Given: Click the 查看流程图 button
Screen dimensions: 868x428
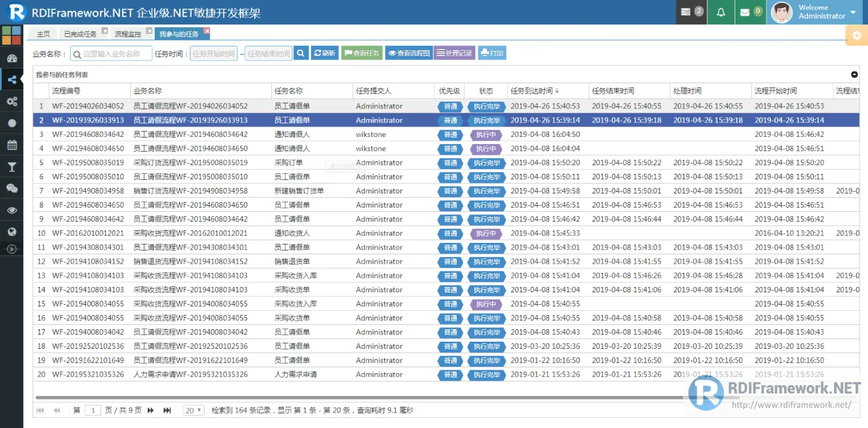Looking at the screenshot, I should [x=409, y=53].
